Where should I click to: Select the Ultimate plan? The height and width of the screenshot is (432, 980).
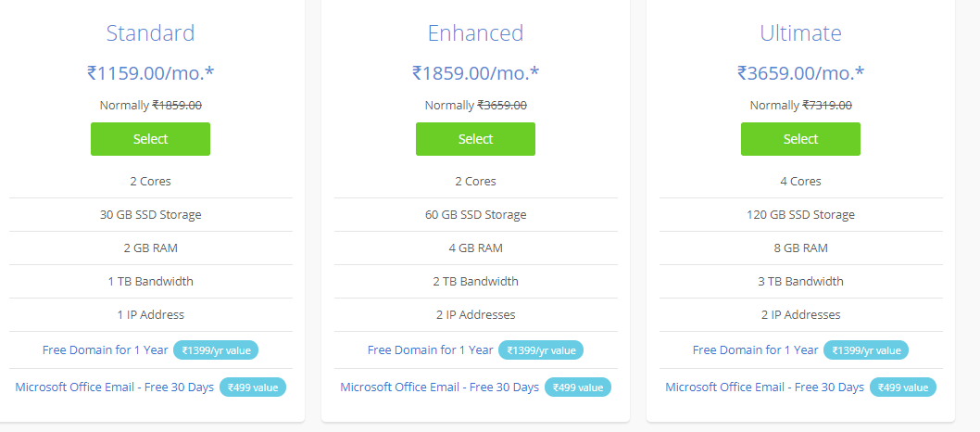point(800,139)
